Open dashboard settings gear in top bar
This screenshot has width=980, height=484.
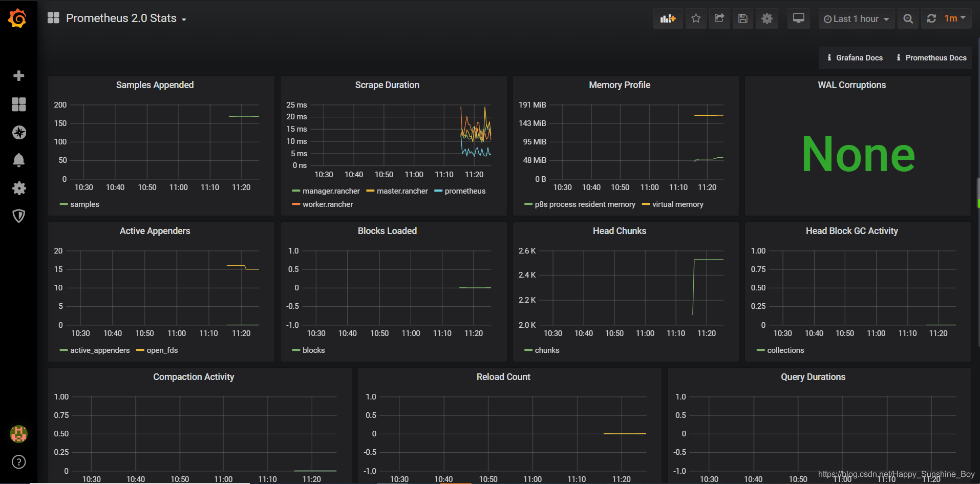[767, 18]
